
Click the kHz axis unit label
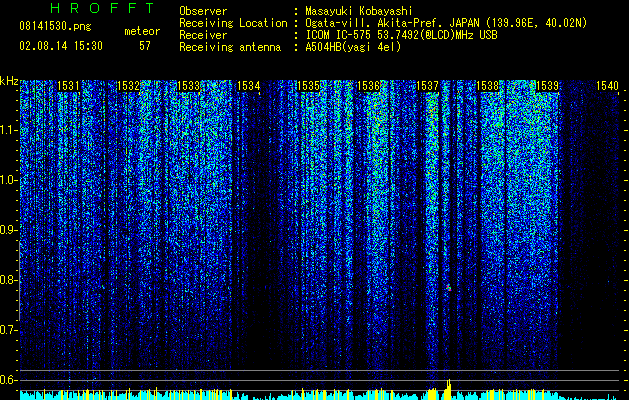click(9, 81)
